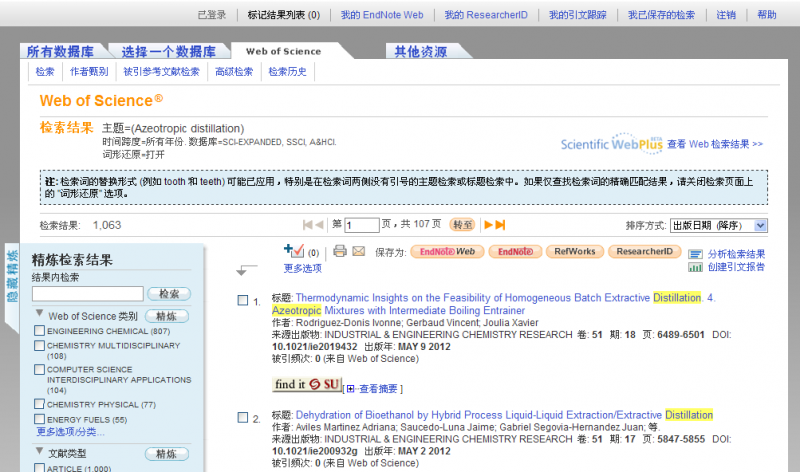The height and width of the screenshot is (472, 800).
Task: Save records to ResearcherID
Action: click(x=644, y=252)
